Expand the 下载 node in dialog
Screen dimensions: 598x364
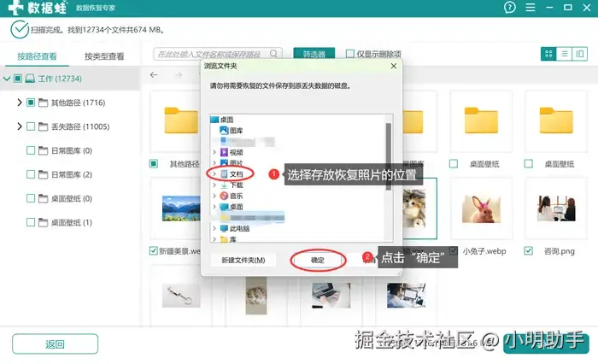click(214, 185)
